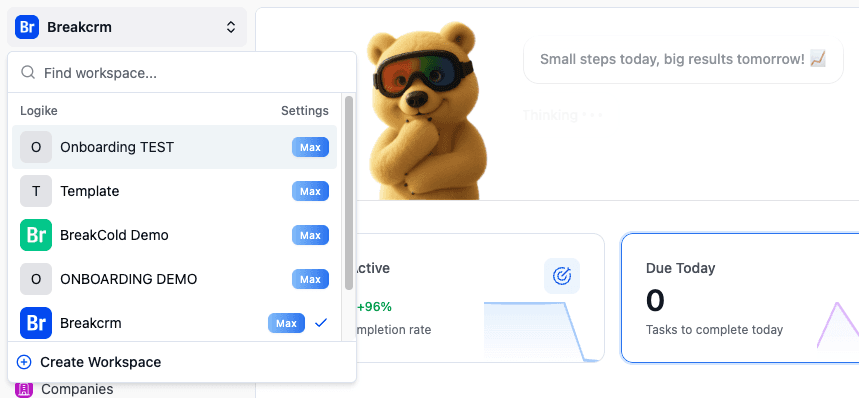Click the +96% completion rate value
The width and height of the screenshot is (859, 398).
point(374,307)
